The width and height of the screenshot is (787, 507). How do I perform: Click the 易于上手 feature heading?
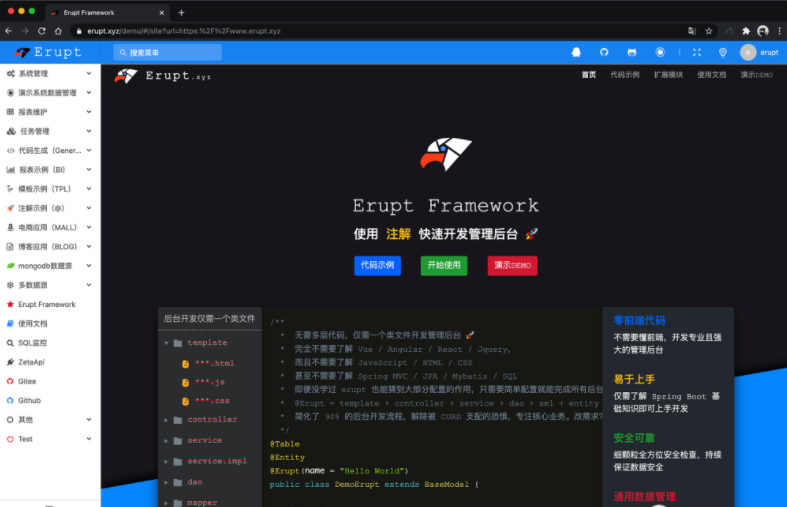(634, 379)
